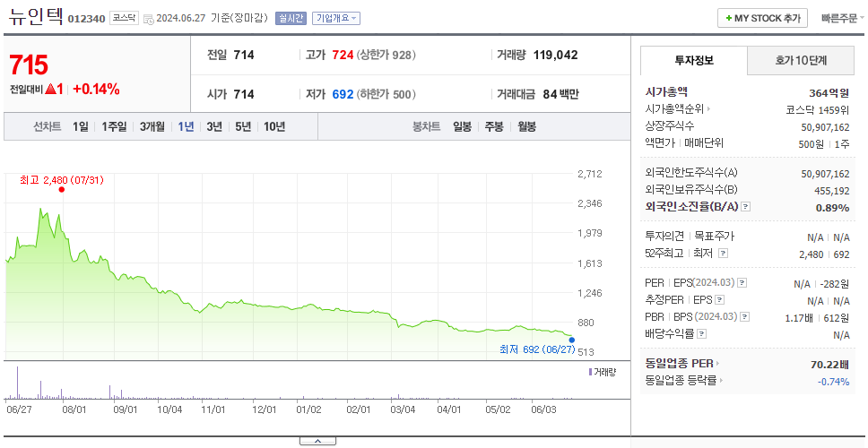Show 일봉 candlestick chart
The height and width of the screenshot is (448, 868).
point(462,126)
